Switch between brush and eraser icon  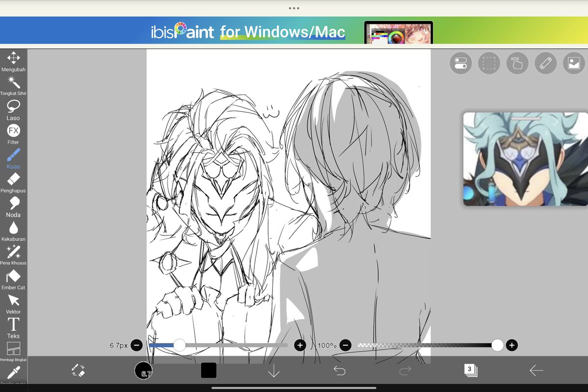coord(78,370)
